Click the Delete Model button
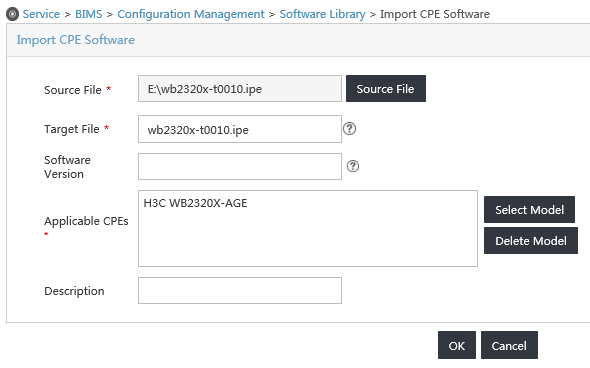 click(x=531, y=240)
